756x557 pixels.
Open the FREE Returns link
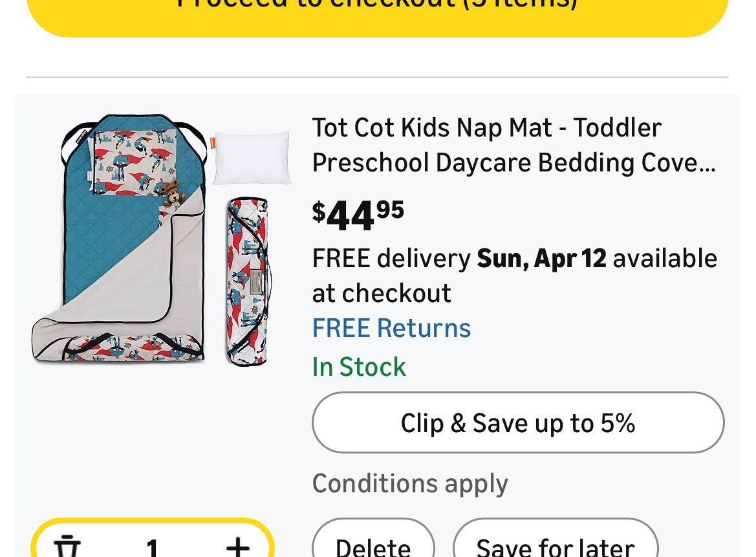click(x=391, y=328)
